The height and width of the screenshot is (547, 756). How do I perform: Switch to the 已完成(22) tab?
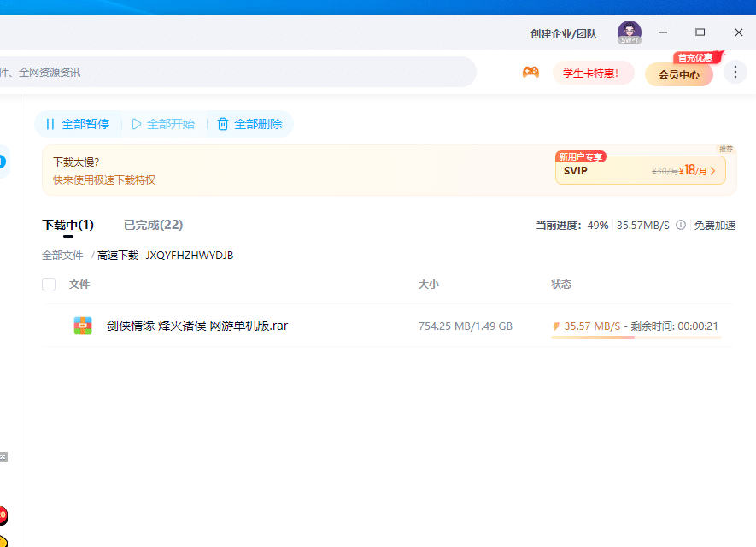click(x=152, y=225)
